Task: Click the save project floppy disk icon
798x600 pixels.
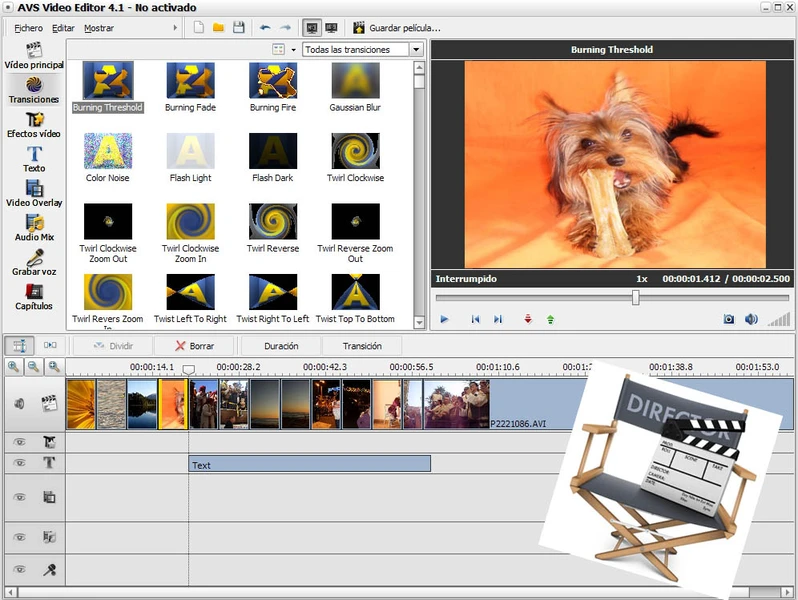Action: tap(238, 28)
